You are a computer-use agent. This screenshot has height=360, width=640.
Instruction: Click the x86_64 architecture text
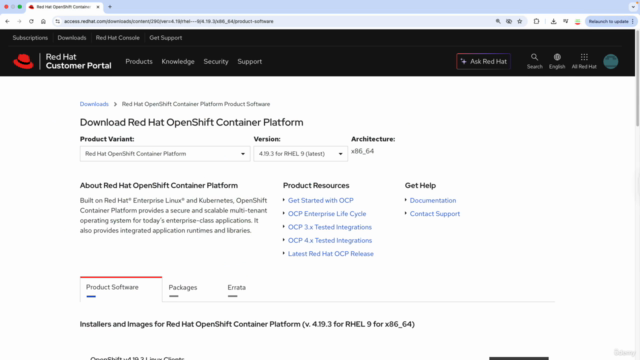(362, 151)
